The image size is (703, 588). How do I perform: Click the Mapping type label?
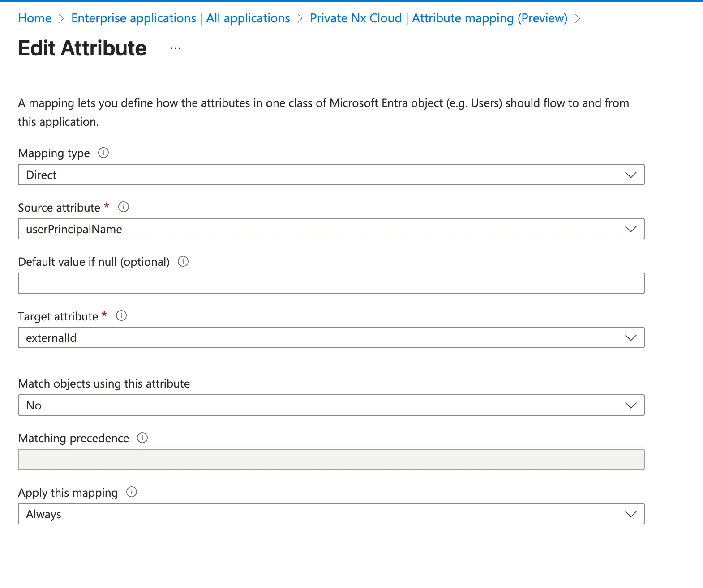point(54,153)
